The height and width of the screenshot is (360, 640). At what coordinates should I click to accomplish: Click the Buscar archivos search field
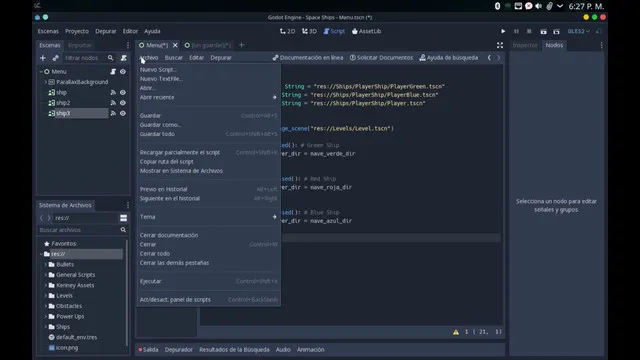tap(82, 230)
